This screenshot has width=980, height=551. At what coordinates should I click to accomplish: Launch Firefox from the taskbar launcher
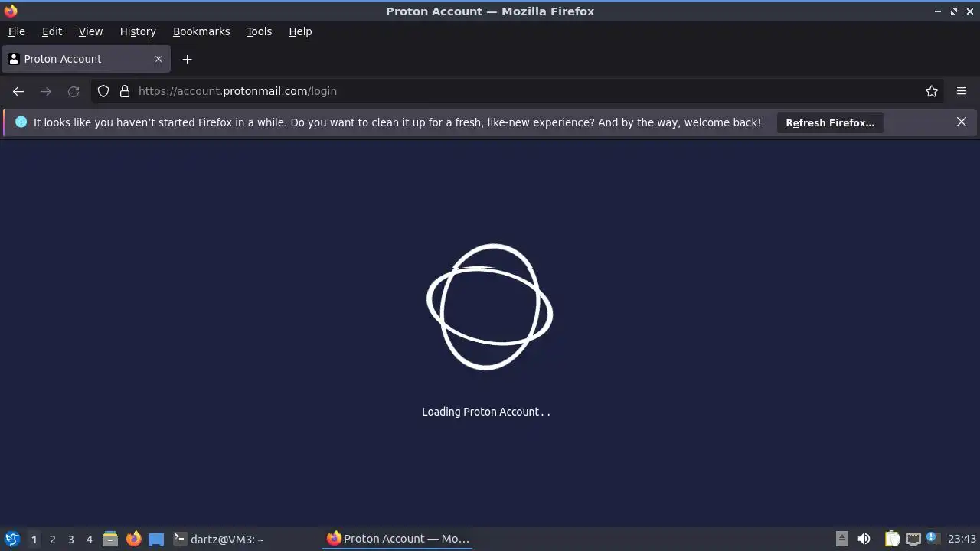pos(134,539)
